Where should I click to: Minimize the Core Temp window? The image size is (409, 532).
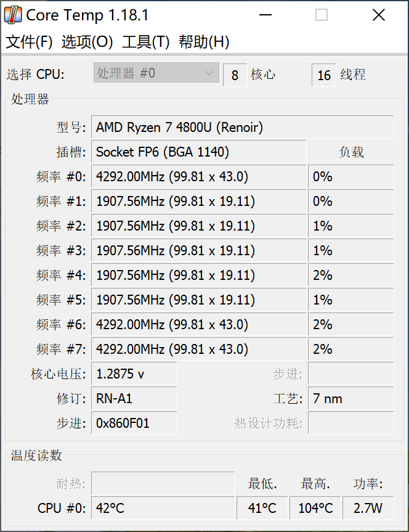point(265,15)
